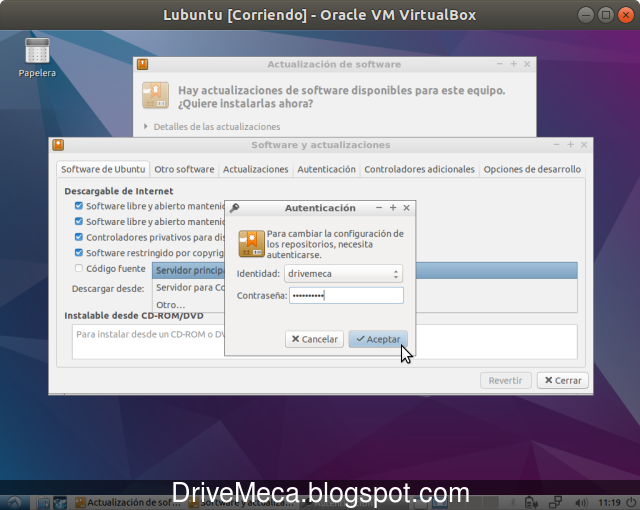Toggle 'Software restringido por copyright' checkbox
Image resolution: width=640 pixels, height=510 pixels.
(x=79, y=253)
